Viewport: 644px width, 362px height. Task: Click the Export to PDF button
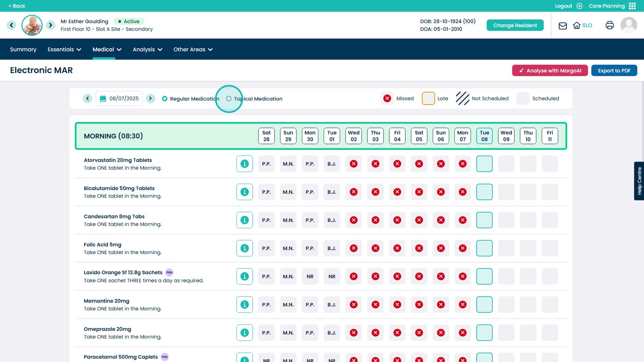[614, 70]
